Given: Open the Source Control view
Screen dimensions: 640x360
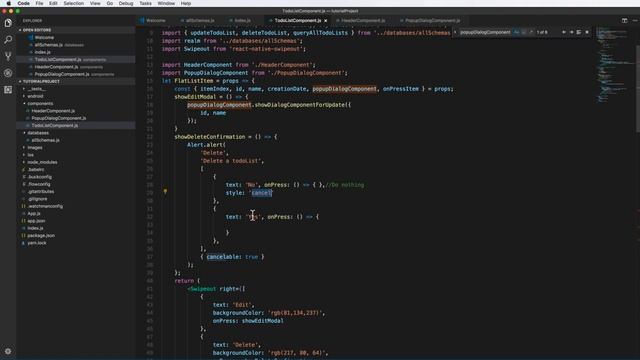Looking at the screenshot, I should [8, 56].
